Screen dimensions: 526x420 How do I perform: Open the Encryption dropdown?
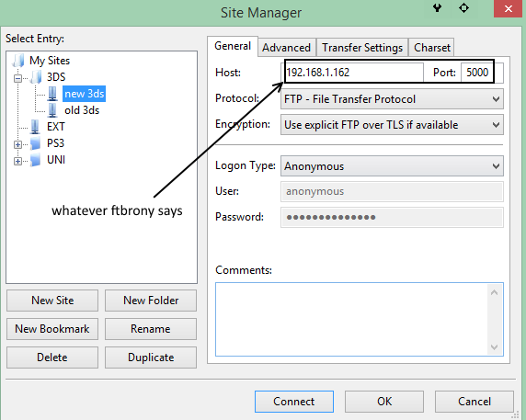tap(392, 125)
